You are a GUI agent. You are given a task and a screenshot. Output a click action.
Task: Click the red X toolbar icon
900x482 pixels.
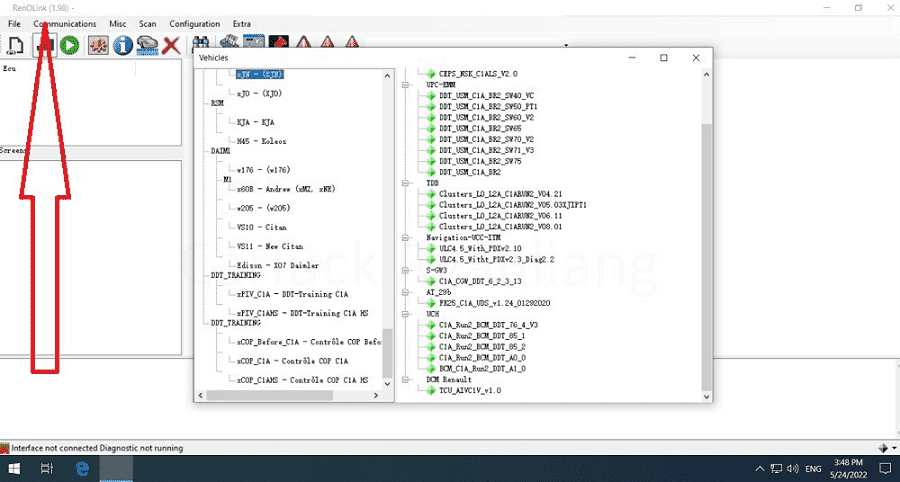(172, 45)
